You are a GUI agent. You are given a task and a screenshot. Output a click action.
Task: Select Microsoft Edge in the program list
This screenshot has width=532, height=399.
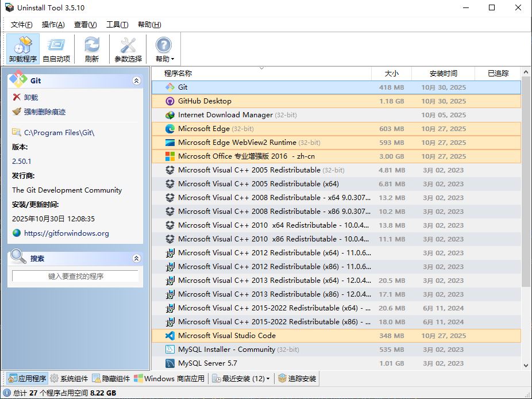203,129
